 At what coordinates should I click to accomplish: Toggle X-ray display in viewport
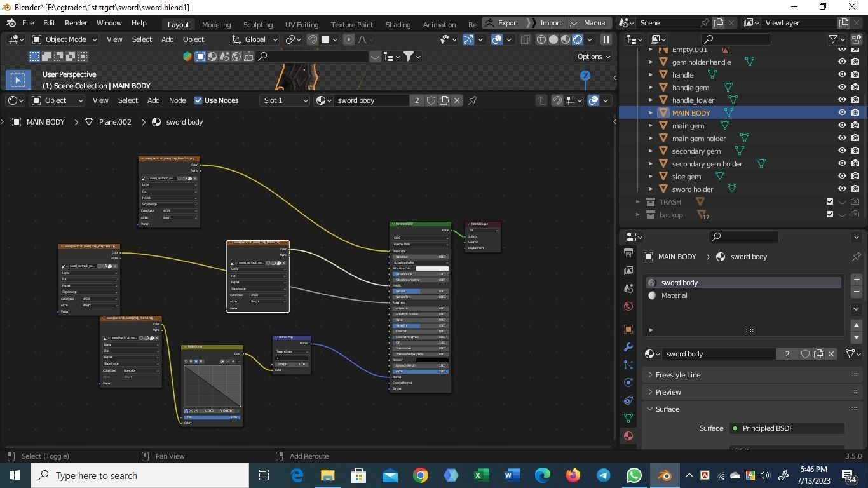pyautogui.click(x=525, y=39)
